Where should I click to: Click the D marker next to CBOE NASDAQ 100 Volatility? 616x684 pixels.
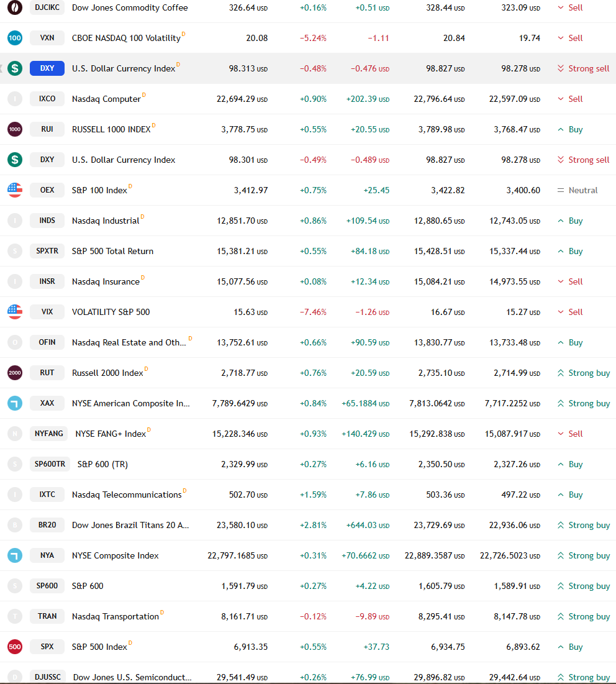(x=183, y=34)
